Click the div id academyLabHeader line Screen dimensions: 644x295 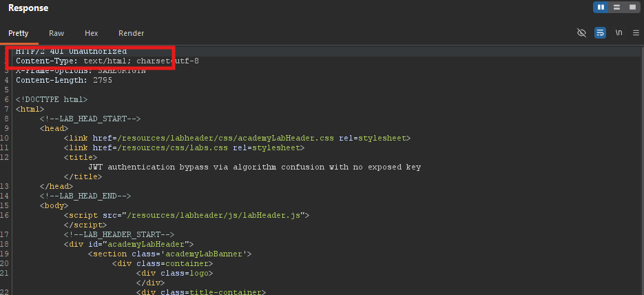(x=129, y=245)
